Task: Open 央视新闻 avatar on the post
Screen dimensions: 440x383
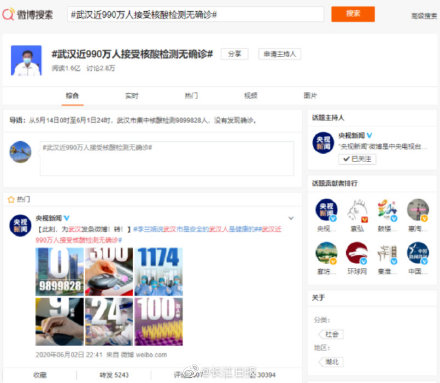Action: tap(20, 226)
